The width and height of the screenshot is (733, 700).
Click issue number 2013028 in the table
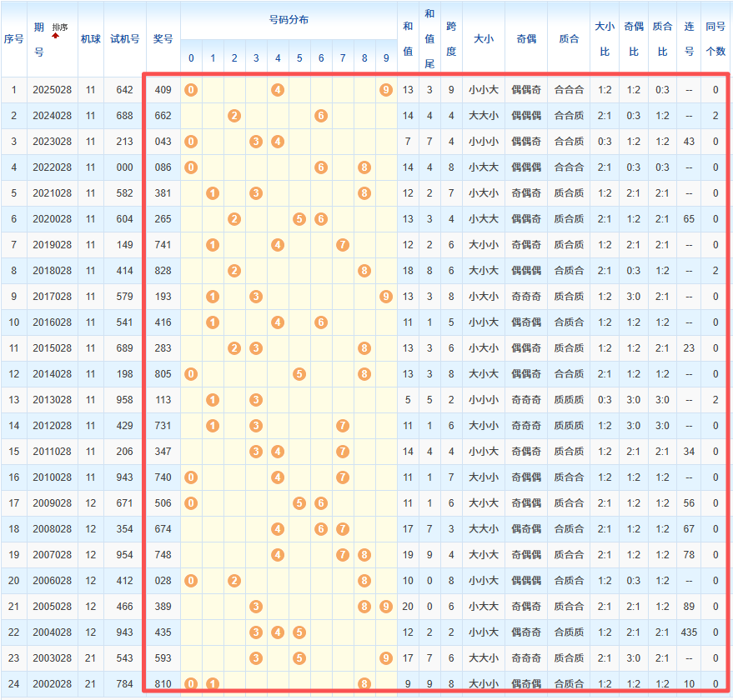click(52, 399)
